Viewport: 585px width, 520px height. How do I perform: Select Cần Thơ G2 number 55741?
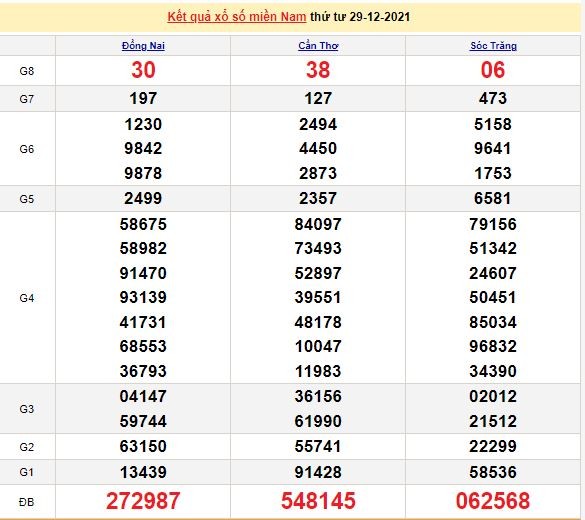coord(318,446)
